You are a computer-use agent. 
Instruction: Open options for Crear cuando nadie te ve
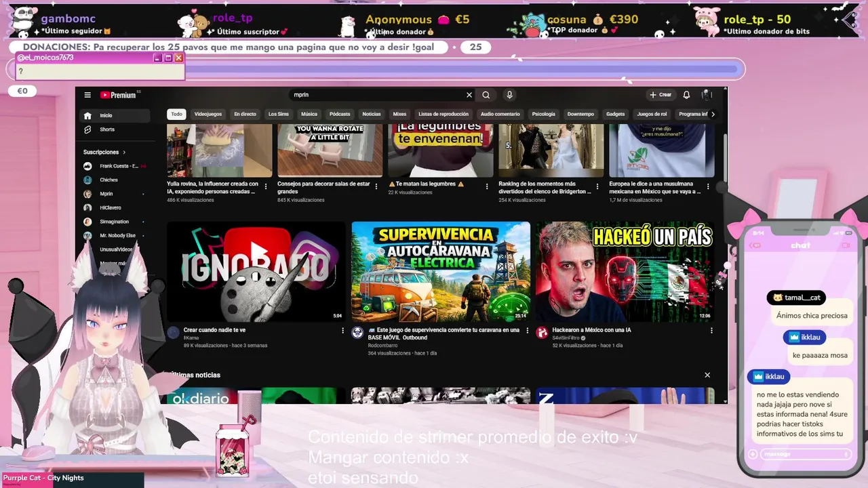342,331
